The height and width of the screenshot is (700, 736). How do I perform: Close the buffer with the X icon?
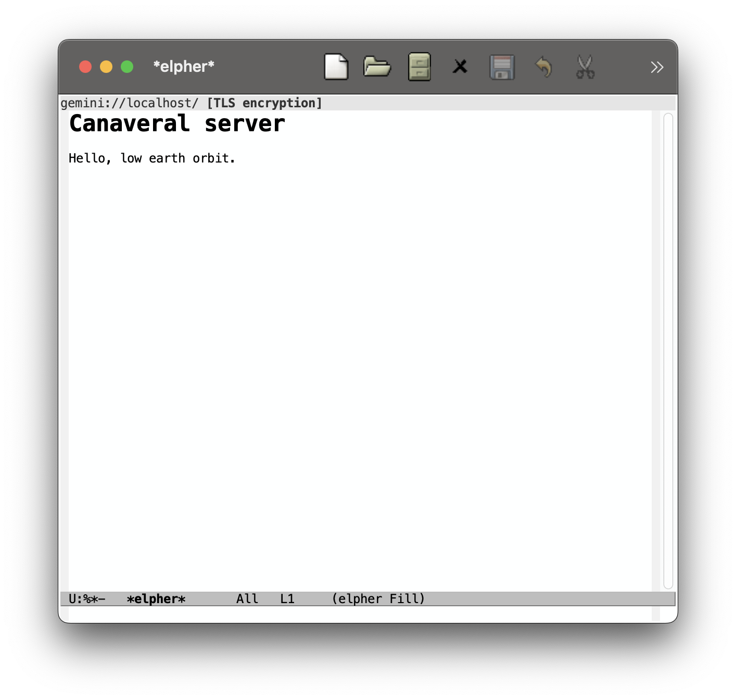(460, 67)
